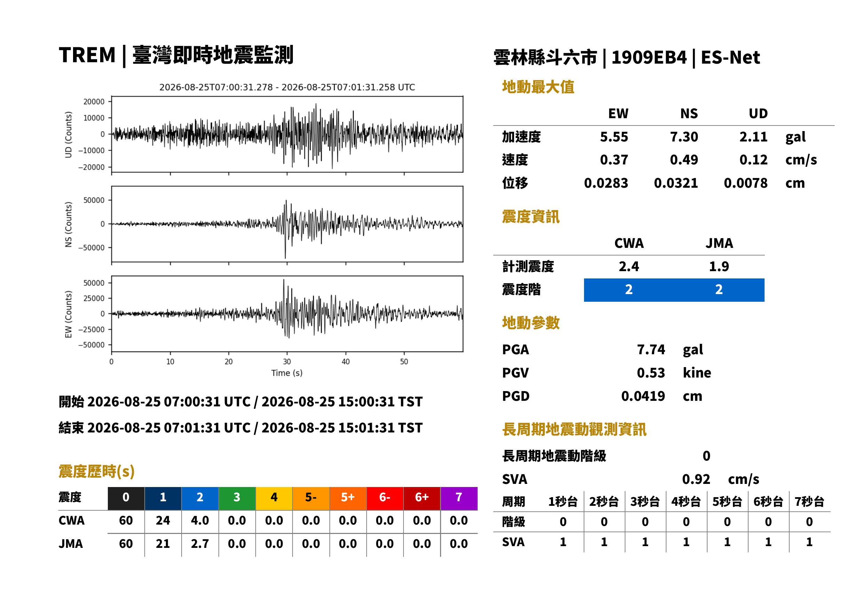
Task: Select the CWA intensity level blue cell
Action: [629, 290]
